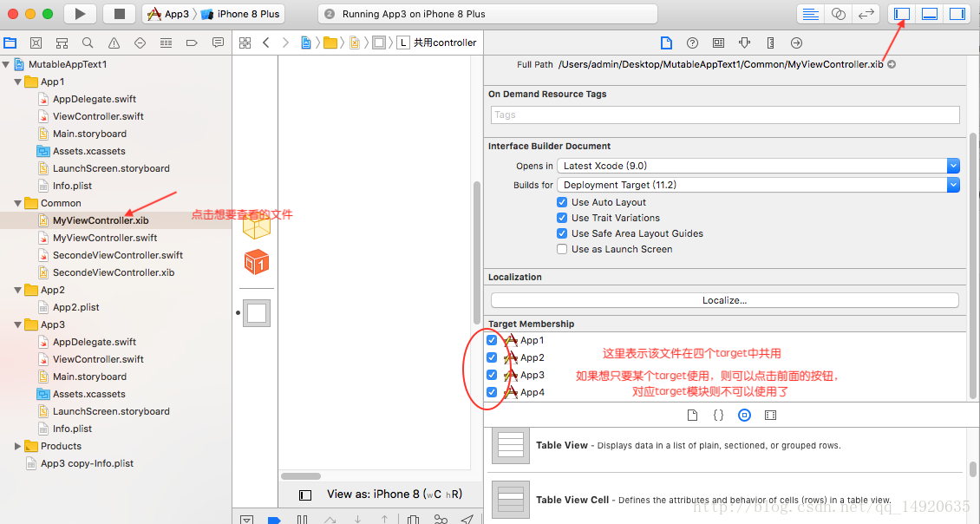Toggle the utilities inspector panel
Image resolution: width=980 pixels, height=524 pixels.
coord(957,14)
